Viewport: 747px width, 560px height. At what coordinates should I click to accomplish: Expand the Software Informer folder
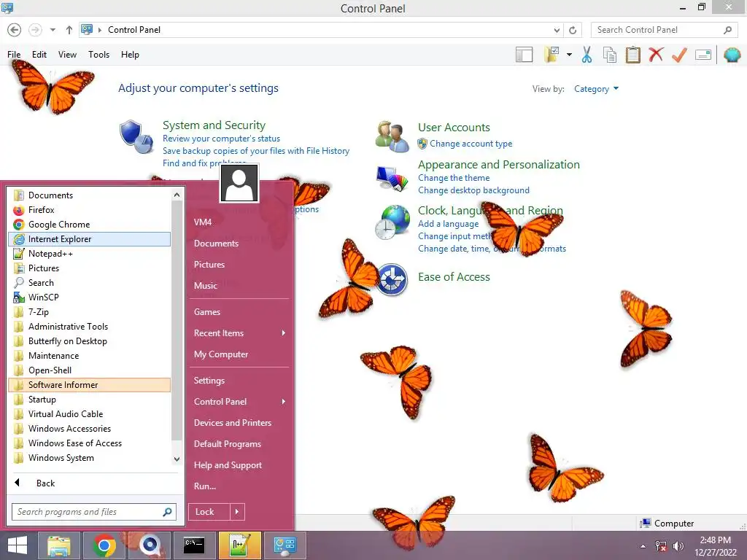[90, 385]
